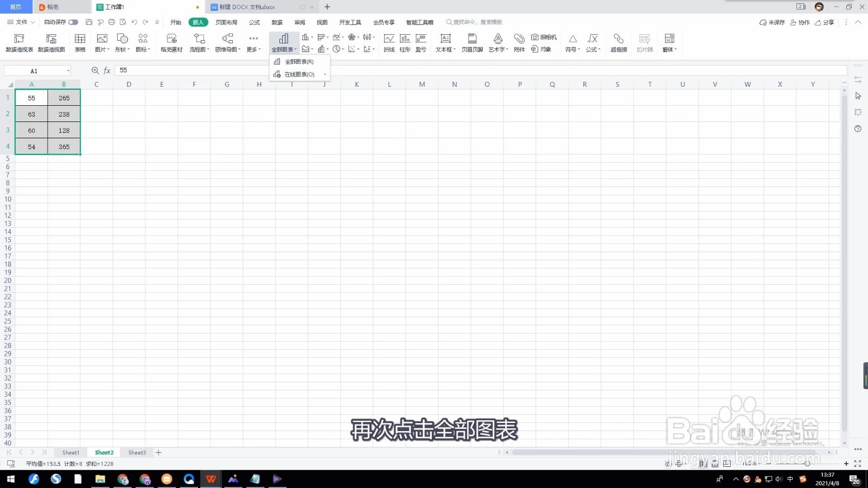Click the 图片 picture icon

point(102,38)
